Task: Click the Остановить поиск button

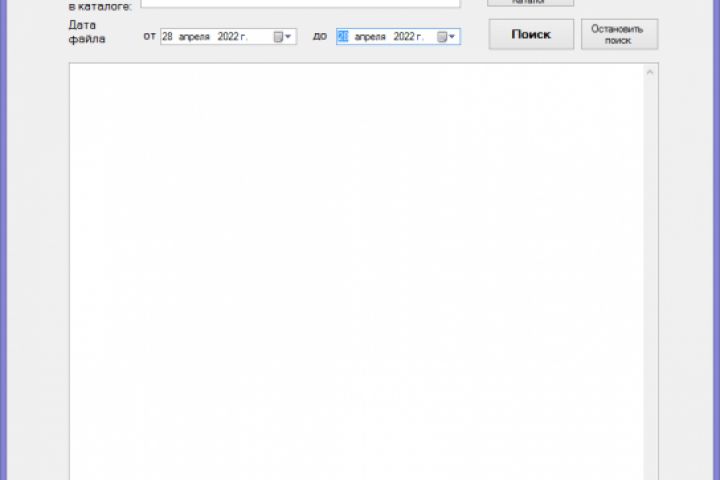Action: [x=619, y=34]
